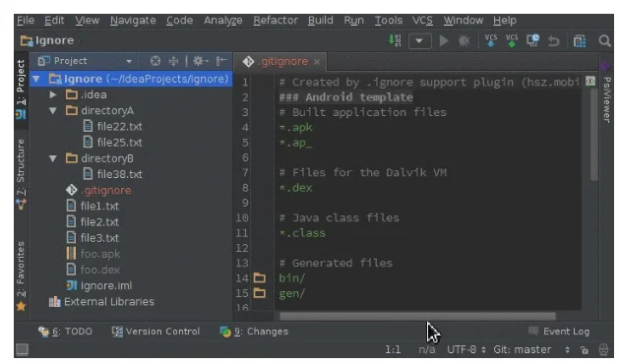Collapse the Ignore project root node
Viewport: 619px width, 364px height.
36,79
